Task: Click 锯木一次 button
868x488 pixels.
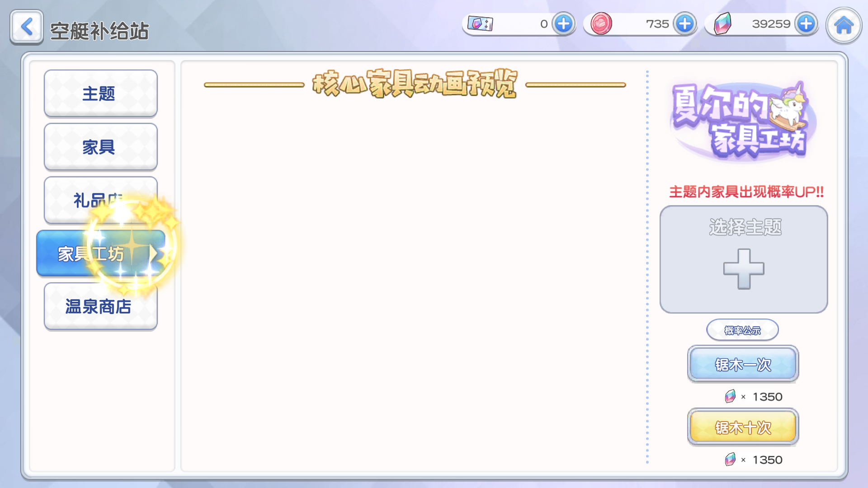Action: tap(743, 364)
